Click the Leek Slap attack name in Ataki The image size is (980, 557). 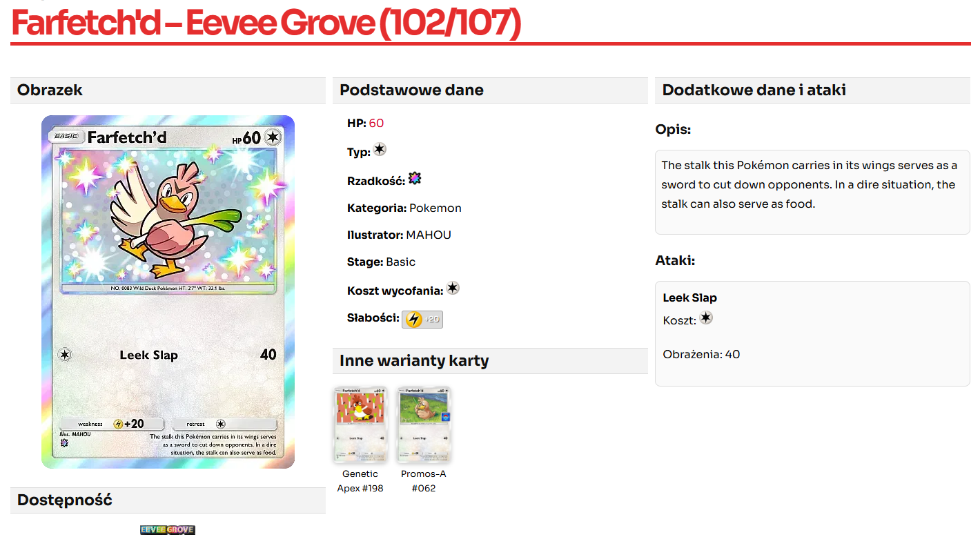689,298
